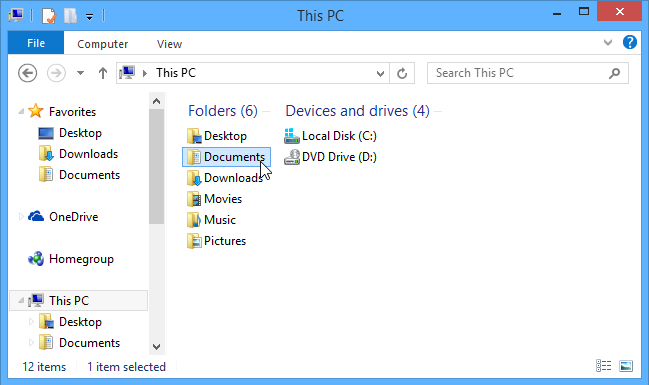Go up one level with Up arrow
This screenshot has width=649, height=385.
pyautogui.click(x=103, y=73)
